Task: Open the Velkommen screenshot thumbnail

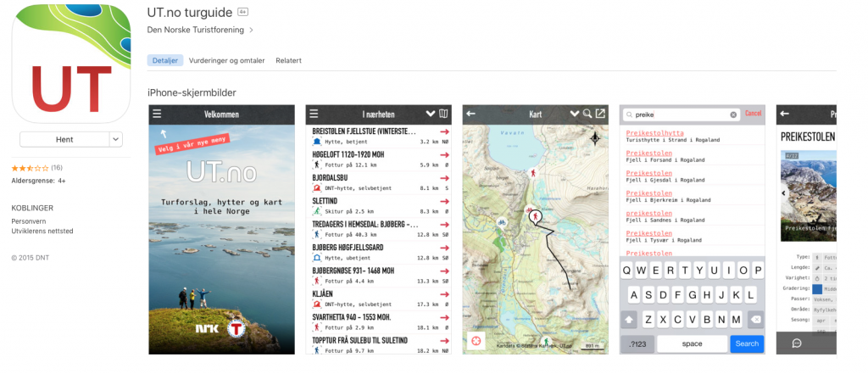Action: (221, 229)
